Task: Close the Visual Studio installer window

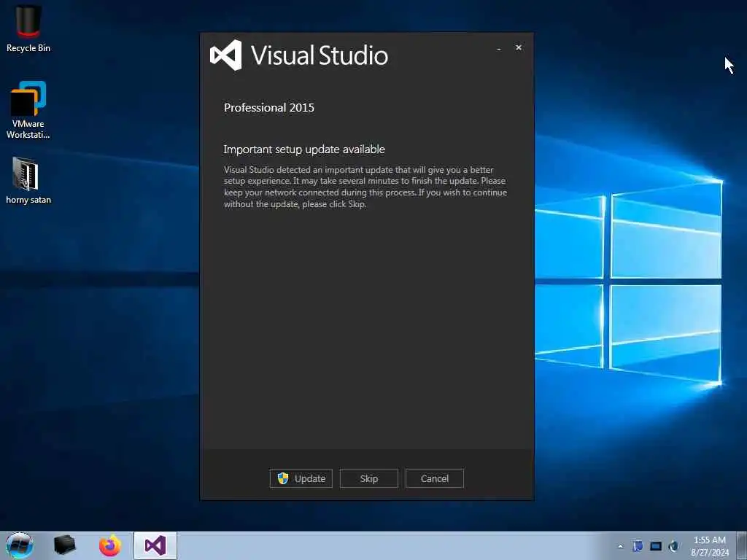Action: 519,47
